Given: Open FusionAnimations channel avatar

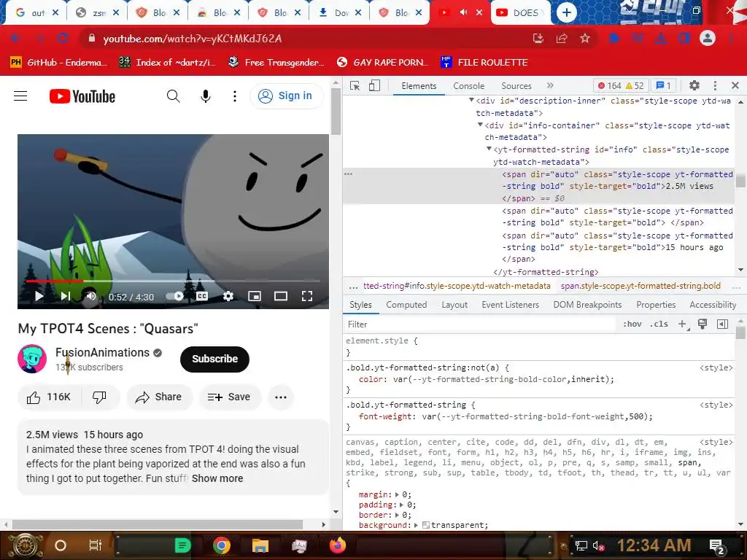Looking at the screenshot, I should tap(32, 359).
